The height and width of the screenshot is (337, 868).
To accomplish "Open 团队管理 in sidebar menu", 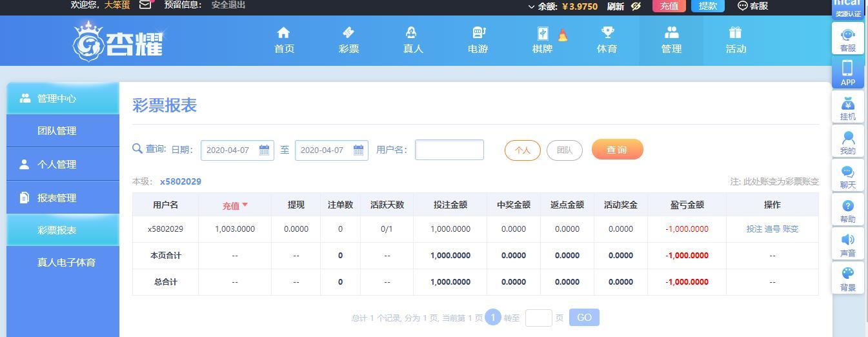I will point(57,131).
